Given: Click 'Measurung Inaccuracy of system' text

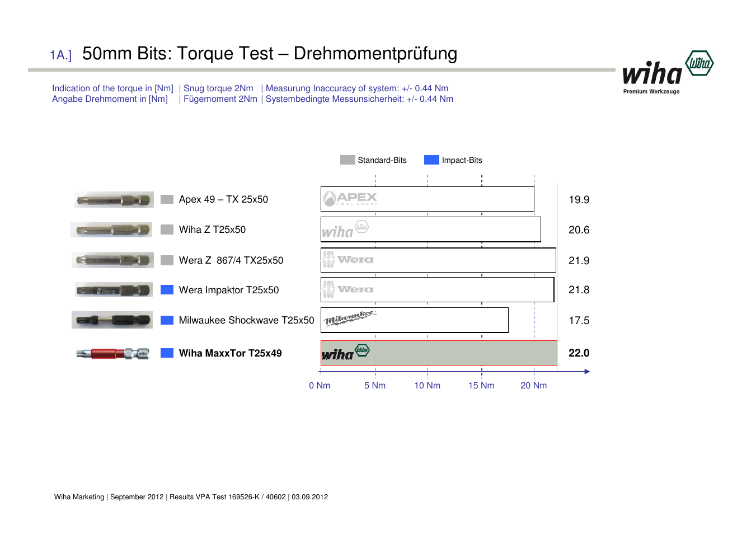Looking at the screenshot, I should coord(331,88).
